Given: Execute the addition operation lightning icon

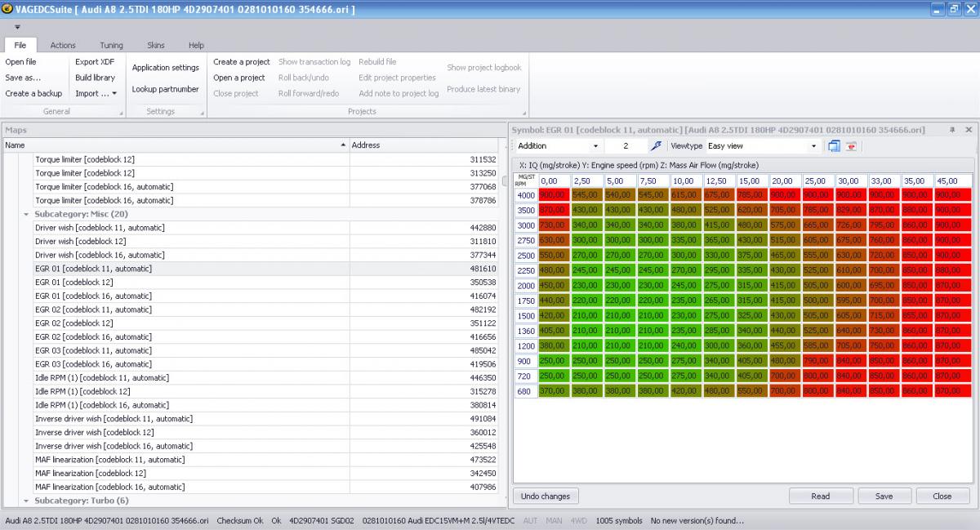Looking at the screenshot, I should point(657,146).
